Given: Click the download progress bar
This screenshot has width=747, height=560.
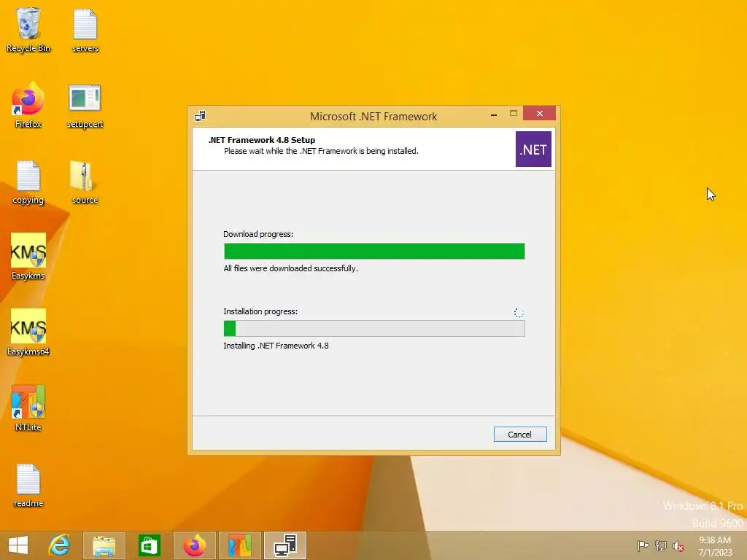Looking at the screenshot, I should coord(374,251).
